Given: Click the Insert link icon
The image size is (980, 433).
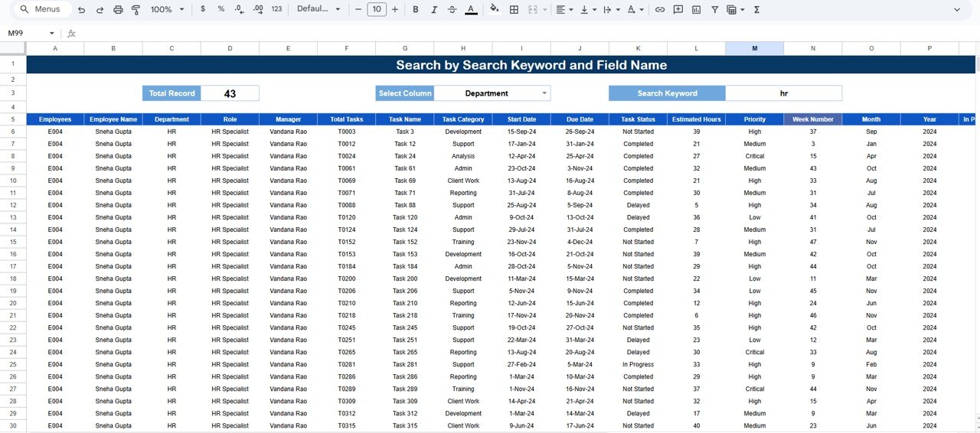Looking at the screenshot, I should pyautogui.click(x=659, y=10).
